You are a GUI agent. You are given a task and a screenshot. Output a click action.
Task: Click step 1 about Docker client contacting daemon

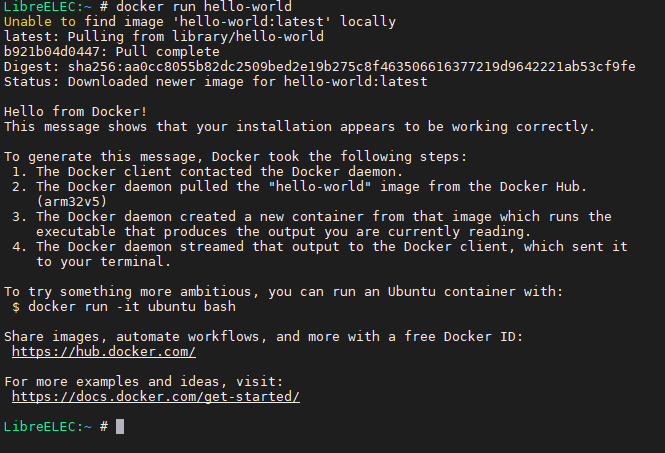point(207,171)
